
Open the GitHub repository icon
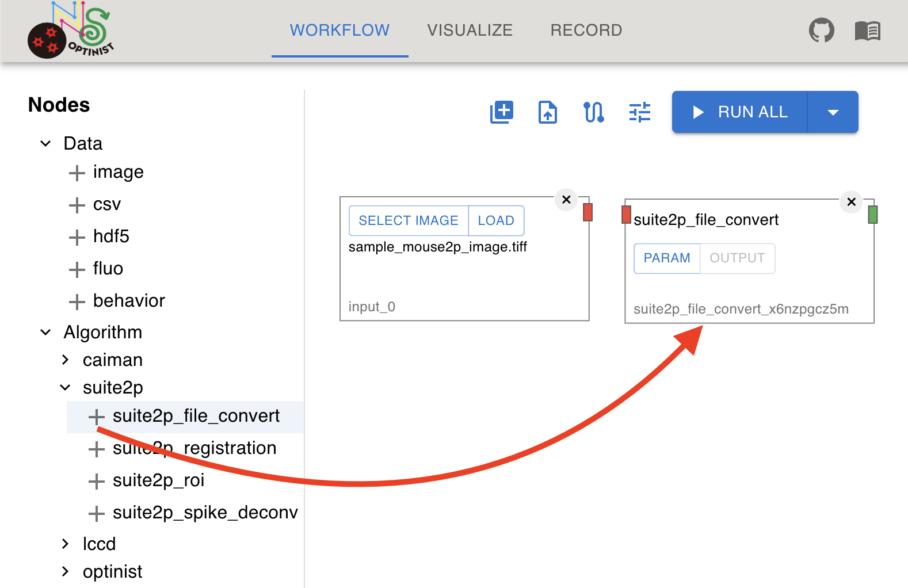tap(821, 30)
